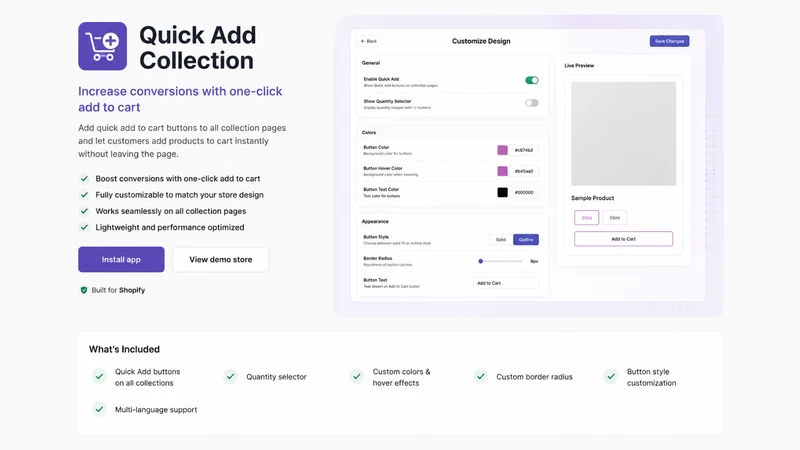Choose the Solid button style
800x450 pixels.
pos(501,239)
